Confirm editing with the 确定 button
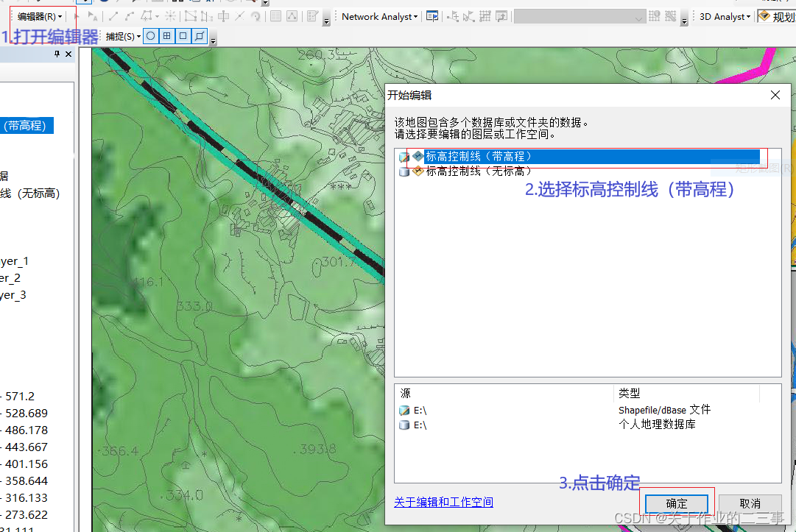 pos(675,503)
